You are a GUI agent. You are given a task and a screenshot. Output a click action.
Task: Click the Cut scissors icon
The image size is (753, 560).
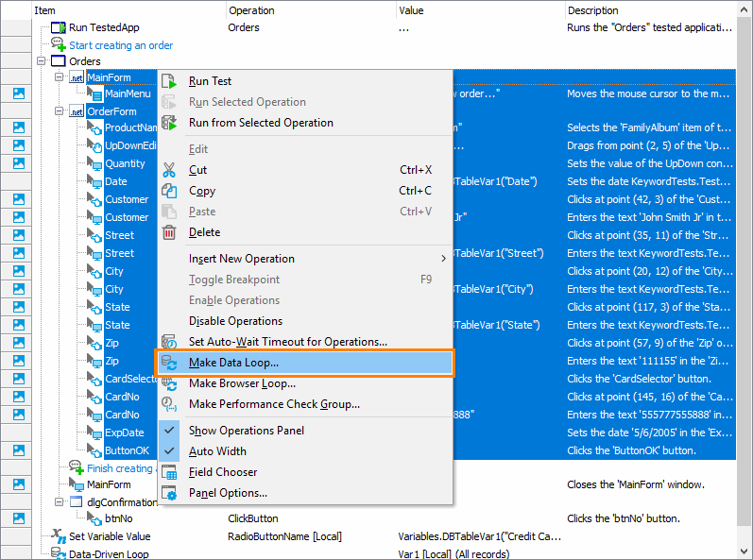170,170
